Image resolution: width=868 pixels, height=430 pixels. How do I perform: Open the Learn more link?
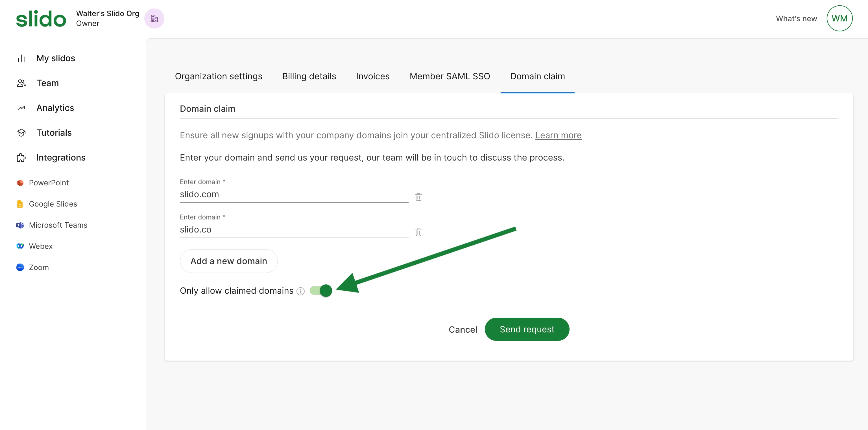click(558, 135)
